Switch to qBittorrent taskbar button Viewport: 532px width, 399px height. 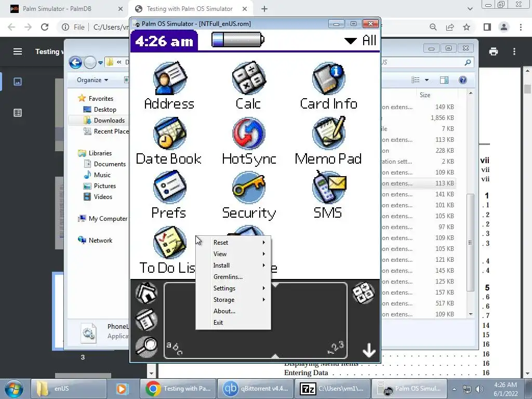point(256,389)
